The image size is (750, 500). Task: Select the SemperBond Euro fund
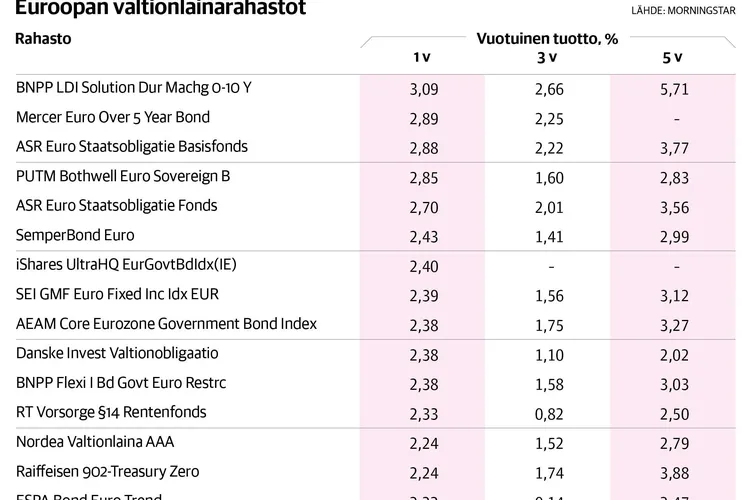(75, 235)
